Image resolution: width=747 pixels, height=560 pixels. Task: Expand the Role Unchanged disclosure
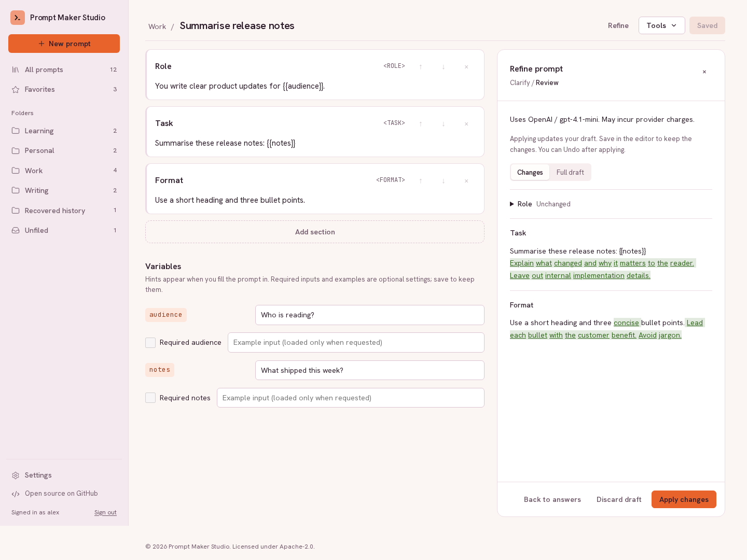point(540,204)
